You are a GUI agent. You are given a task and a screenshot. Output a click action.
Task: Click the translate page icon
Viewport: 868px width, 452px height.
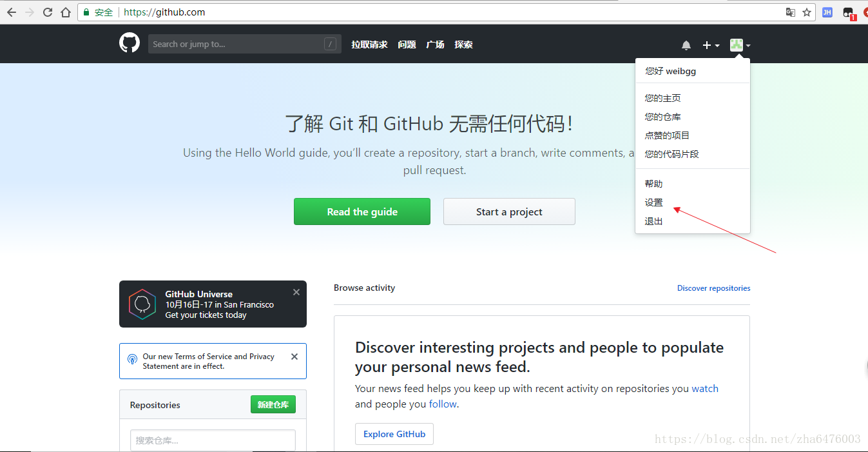pos(791,12)
